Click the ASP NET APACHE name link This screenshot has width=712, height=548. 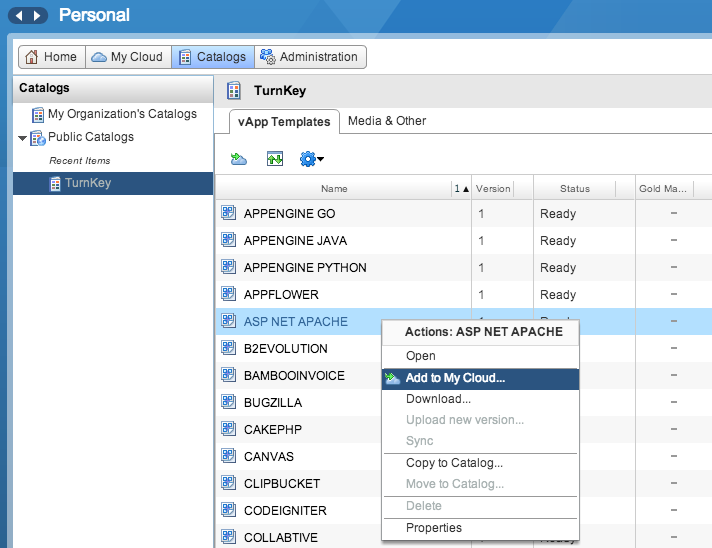coord(296,321)
